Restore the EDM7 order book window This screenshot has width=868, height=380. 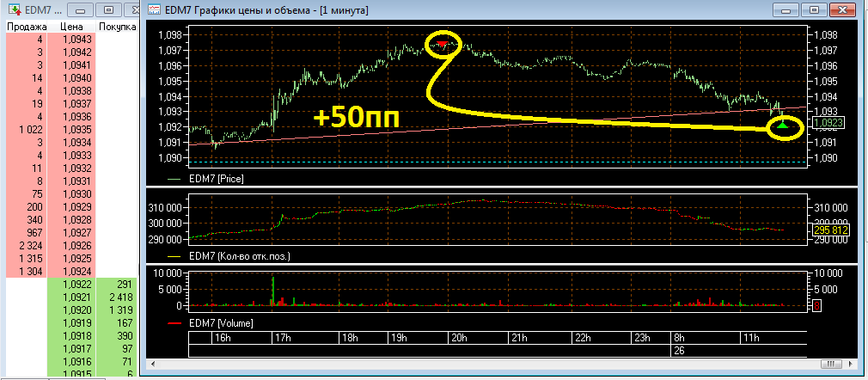108,10
